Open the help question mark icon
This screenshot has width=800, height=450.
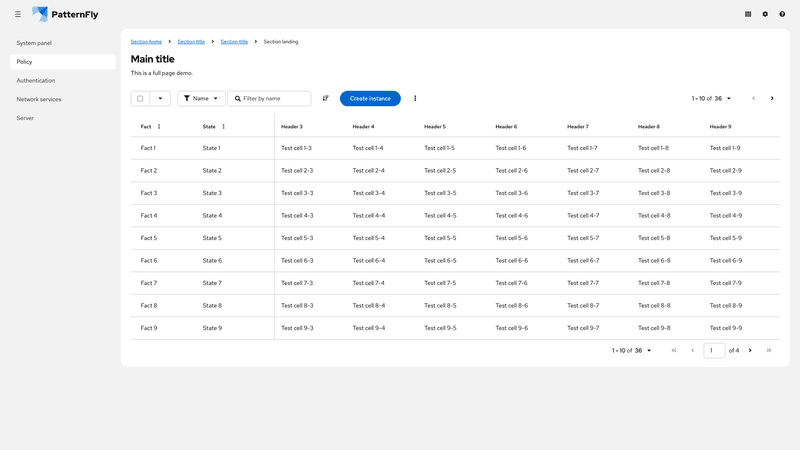[782, 14]
